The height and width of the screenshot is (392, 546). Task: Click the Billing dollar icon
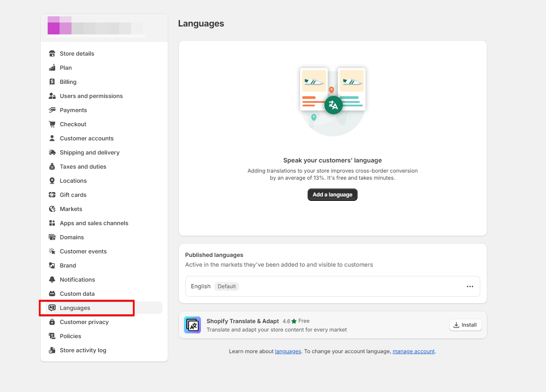point(52,82)
